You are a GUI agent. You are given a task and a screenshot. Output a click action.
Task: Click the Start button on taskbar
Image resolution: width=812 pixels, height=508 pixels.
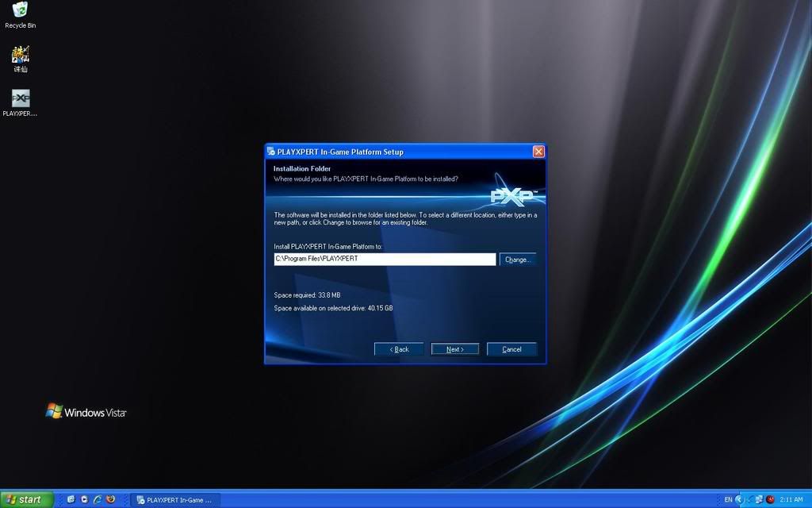pos(27,500)
